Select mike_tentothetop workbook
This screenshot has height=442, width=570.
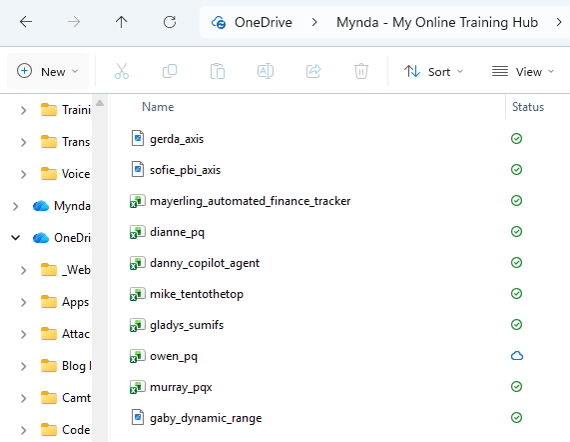click(x=197, y=294)
